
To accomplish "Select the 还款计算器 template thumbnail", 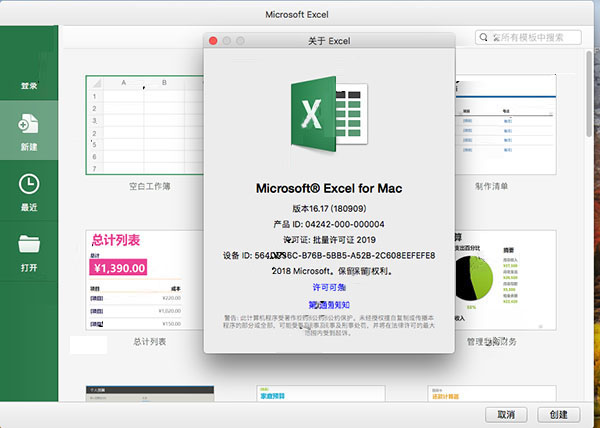I will 492,393.
